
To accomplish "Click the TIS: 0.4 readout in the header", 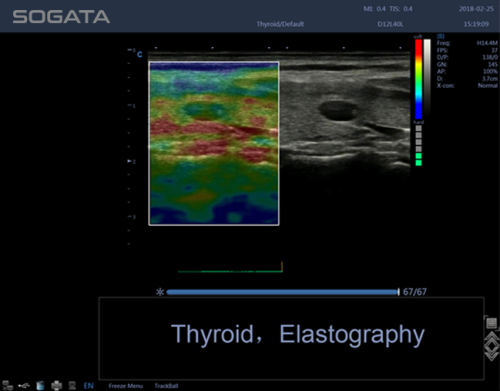I will click(x=401, y=9).
